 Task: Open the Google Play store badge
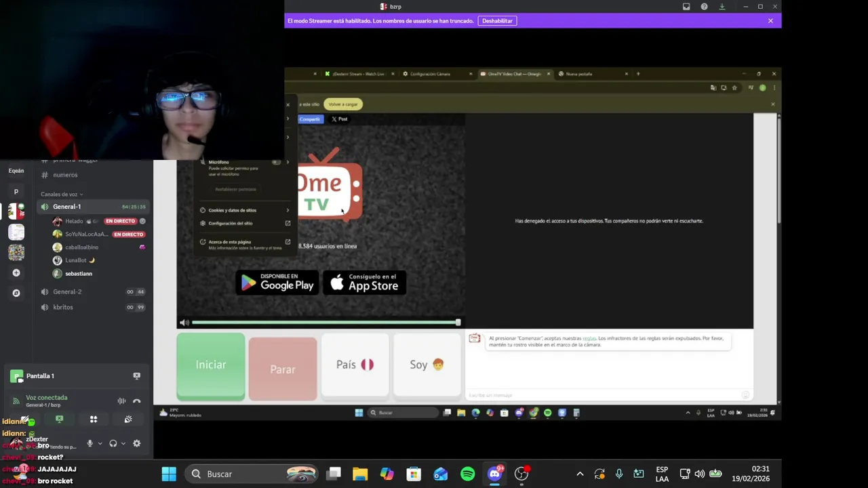point(278,283)
